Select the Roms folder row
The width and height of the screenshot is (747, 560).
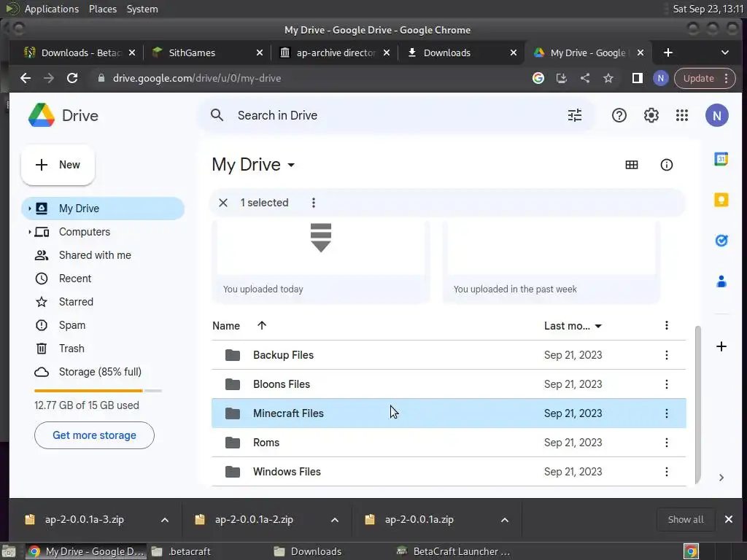[449, 443]
